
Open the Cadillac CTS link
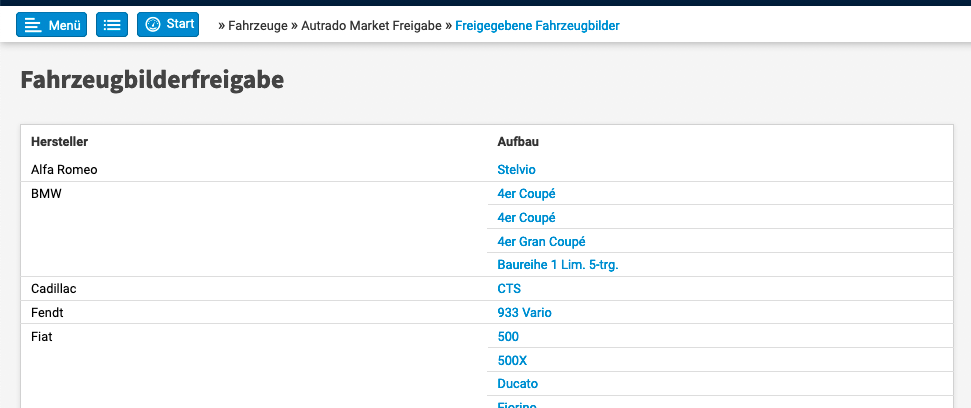click(x=509, y=289)
